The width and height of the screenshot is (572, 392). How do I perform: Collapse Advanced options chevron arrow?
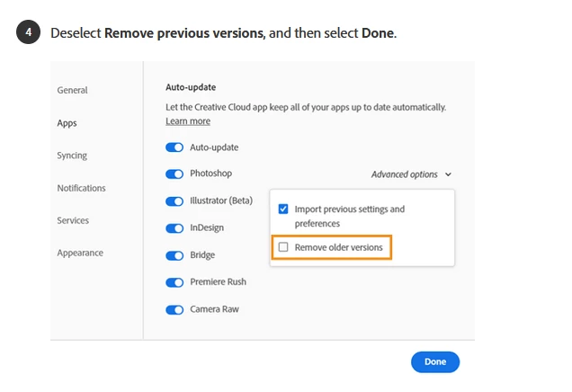pyautogui.click(x=448, y=174)
